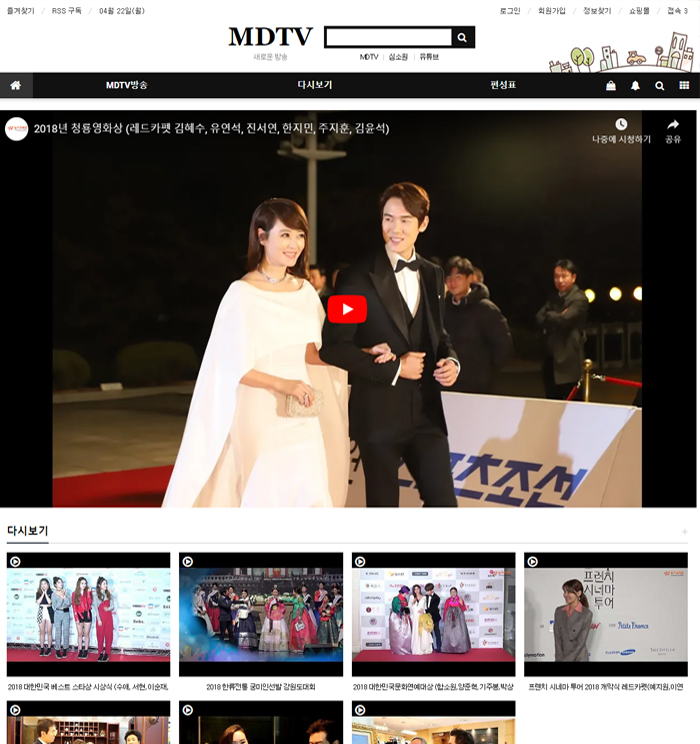Click the 로그인 link
This screenshot has height=744, width=700.
(x=510, y=11)
